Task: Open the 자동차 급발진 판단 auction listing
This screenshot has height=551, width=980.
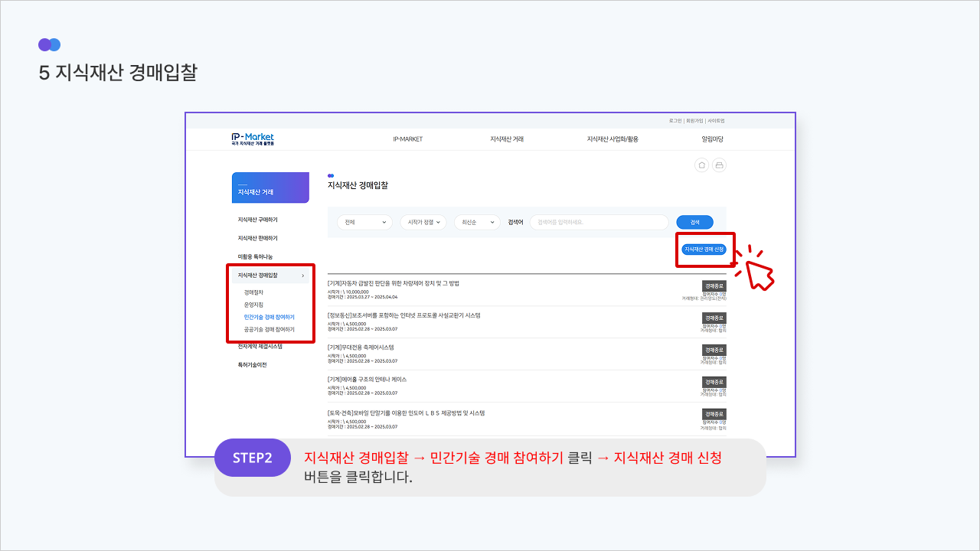Action: (x=394, y=283)
